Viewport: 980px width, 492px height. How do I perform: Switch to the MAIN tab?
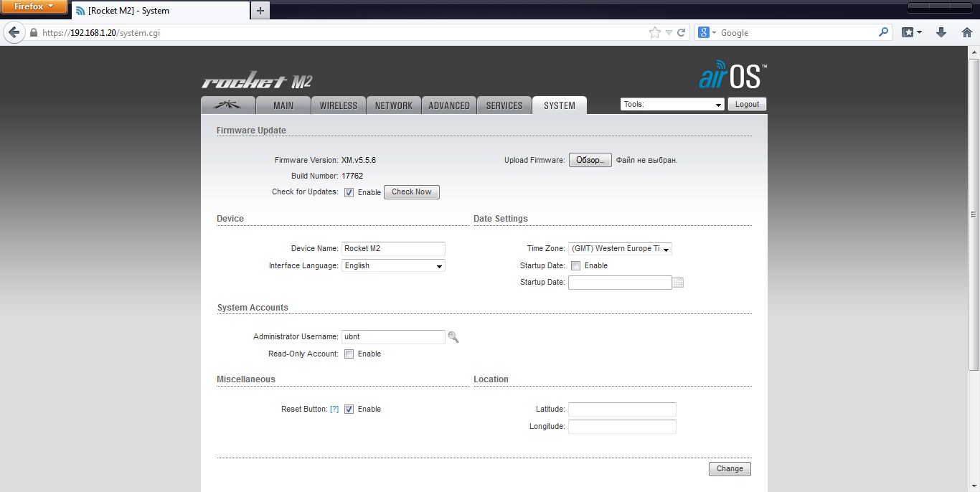(283, 105)
